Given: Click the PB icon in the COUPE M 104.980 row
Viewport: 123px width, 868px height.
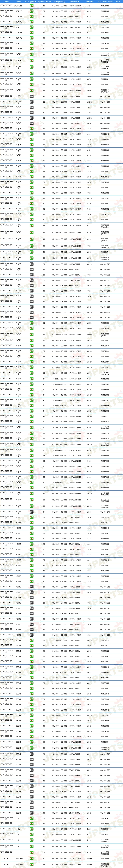Looking at the screenshot, I should click(x=31, y=43).
